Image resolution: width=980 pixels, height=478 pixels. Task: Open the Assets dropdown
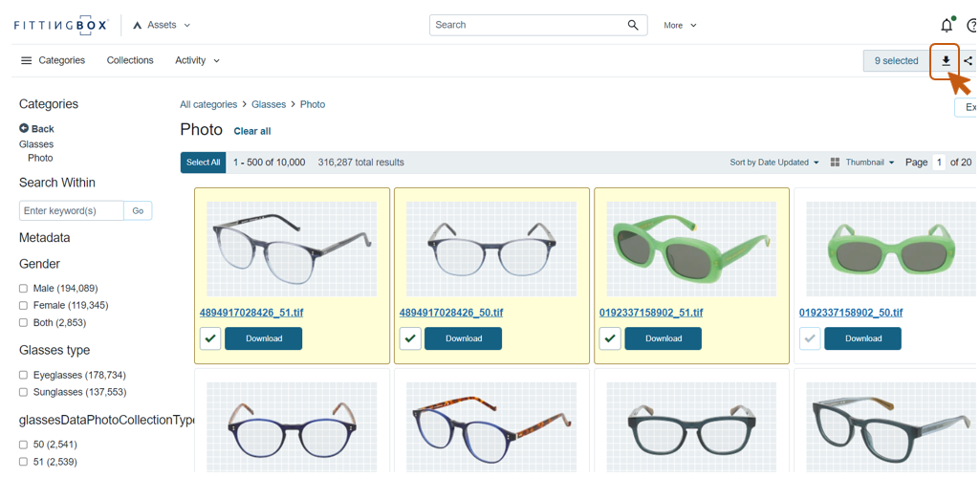click(x=162, y=26)
